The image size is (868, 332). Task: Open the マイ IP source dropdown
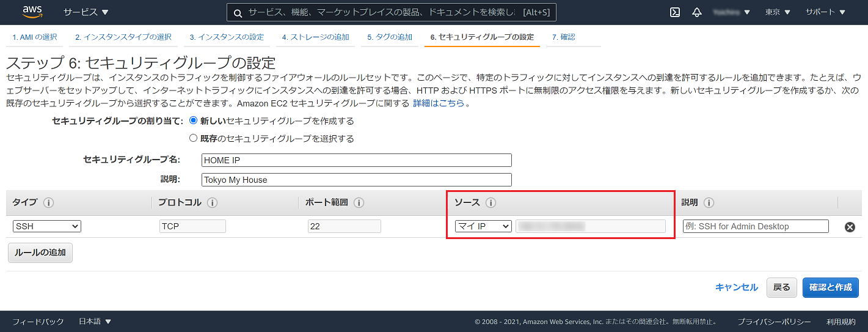pos(484,226)
